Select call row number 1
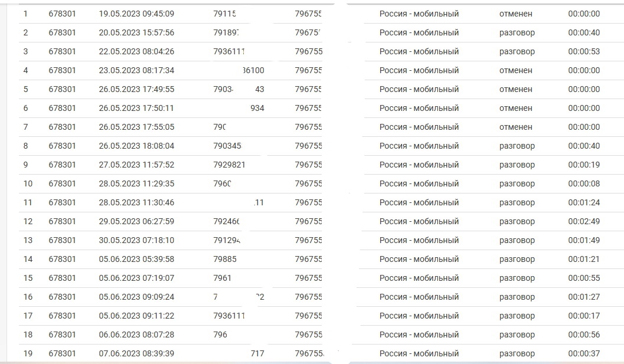Viewport: 624px width, 364px height. [x=321, y=14]
